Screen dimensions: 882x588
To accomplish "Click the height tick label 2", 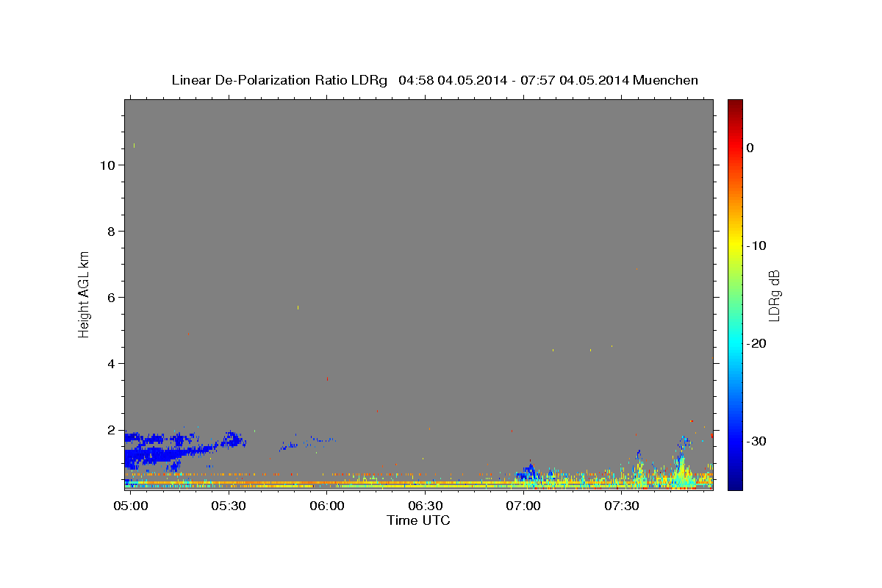I will 112,430.
